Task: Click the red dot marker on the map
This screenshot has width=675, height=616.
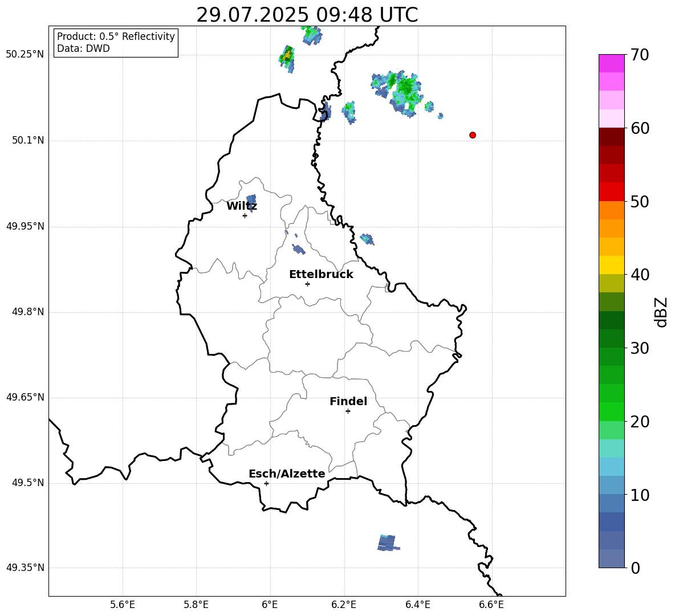Action: [473, 135]
